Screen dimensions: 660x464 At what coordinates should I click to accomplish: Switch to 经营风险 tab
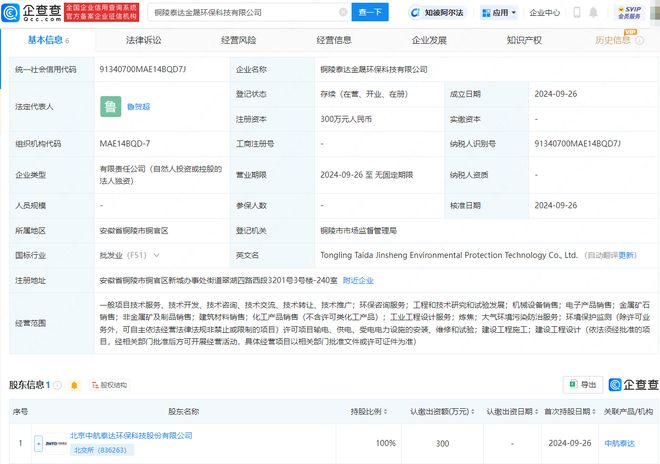239,40
